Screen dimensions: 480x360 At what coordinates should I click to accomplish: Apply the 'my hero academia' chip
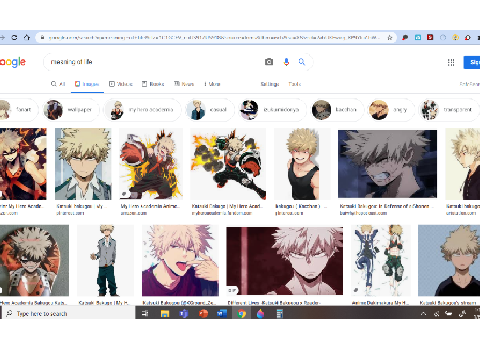[x=142, y=110]
